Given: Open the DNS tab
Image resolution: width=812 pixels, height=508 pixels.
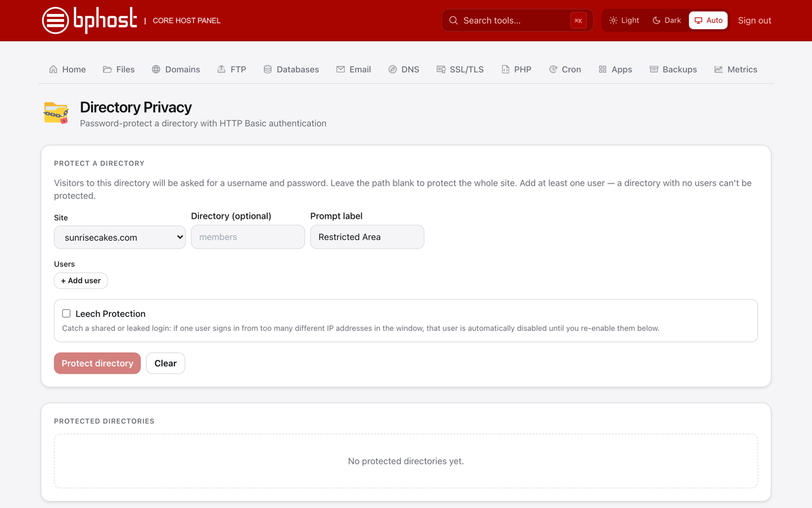Looking at the screenshot, I should [404, 69].
